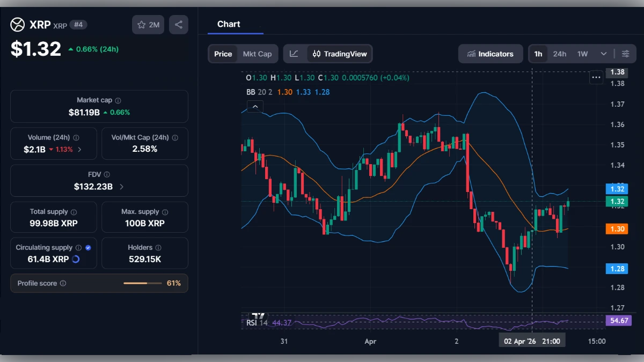The image size is (644, 362).
Task: Switch to the Chart tab
Action: [x=229, y=24]
